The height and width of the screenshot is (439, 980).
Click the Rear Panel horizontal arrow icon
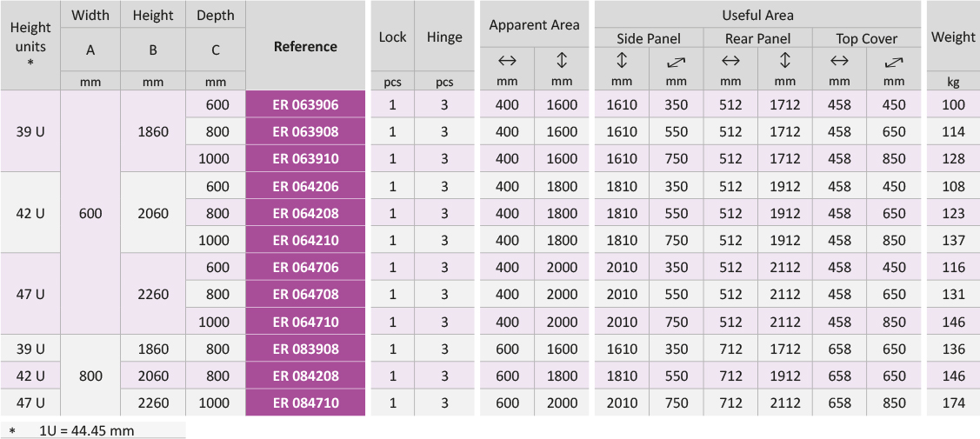pyautogui.click(x=730, y=61)
